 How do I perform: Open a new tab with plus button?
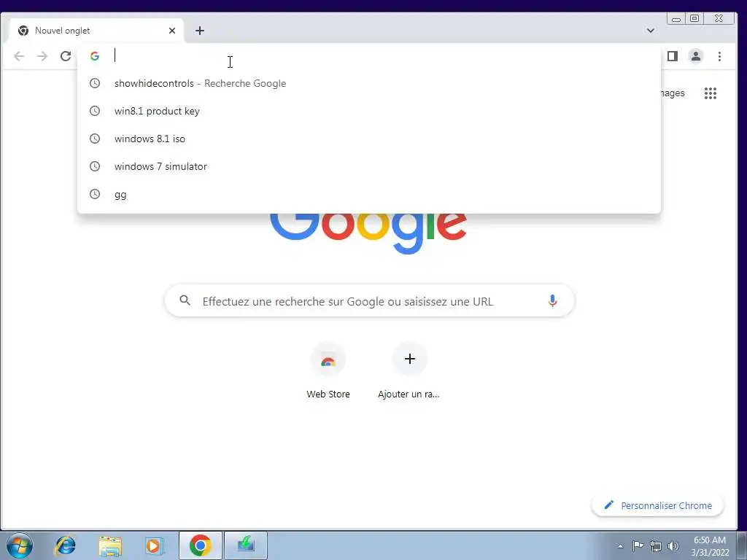(x=200, y=31)
